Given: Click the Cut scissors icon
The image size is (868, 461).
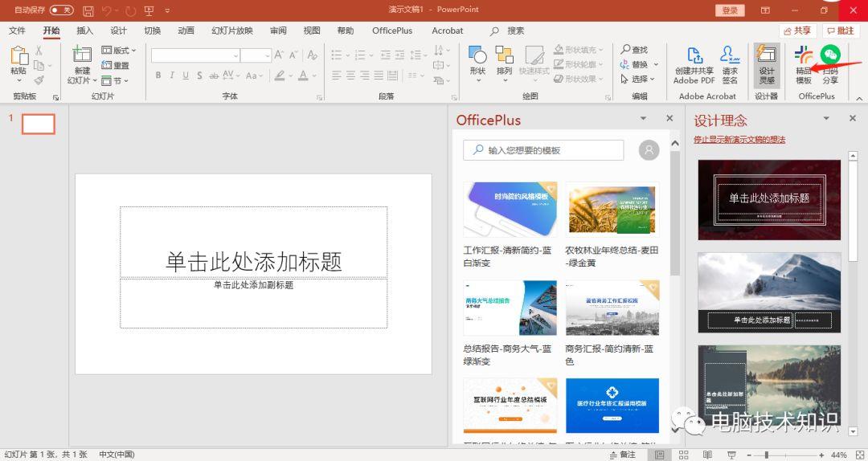Looking at the screenshot, I should pos(39,51).
